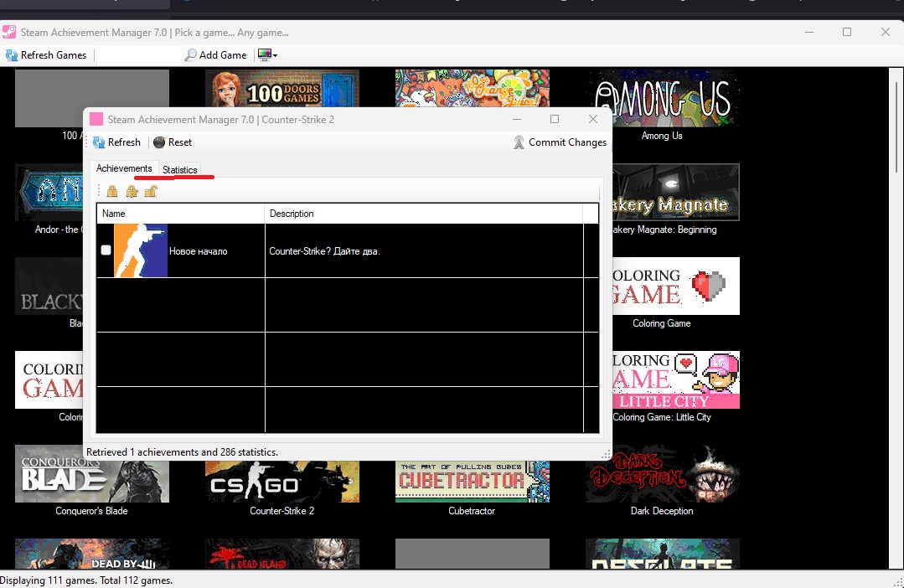The height and width of the screenshot is (588, 904).
Task: Minimize the Counter-Strike 2 window
Action: 517,119
